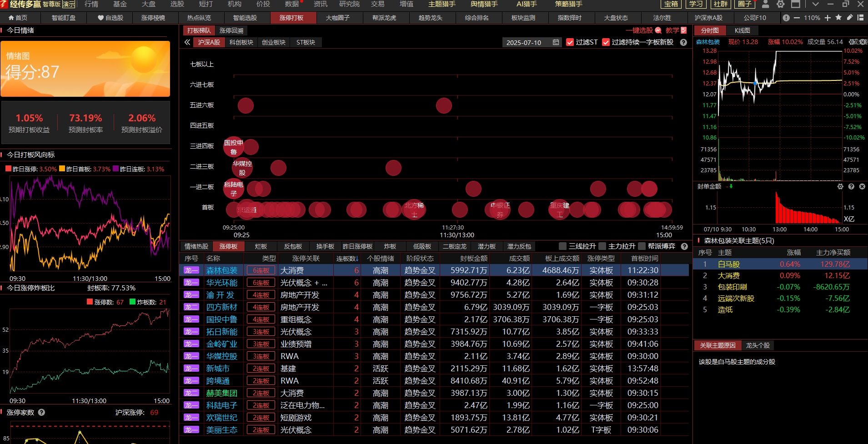
Task: Click the 教学 checklist icon
Action: point(683,30)
